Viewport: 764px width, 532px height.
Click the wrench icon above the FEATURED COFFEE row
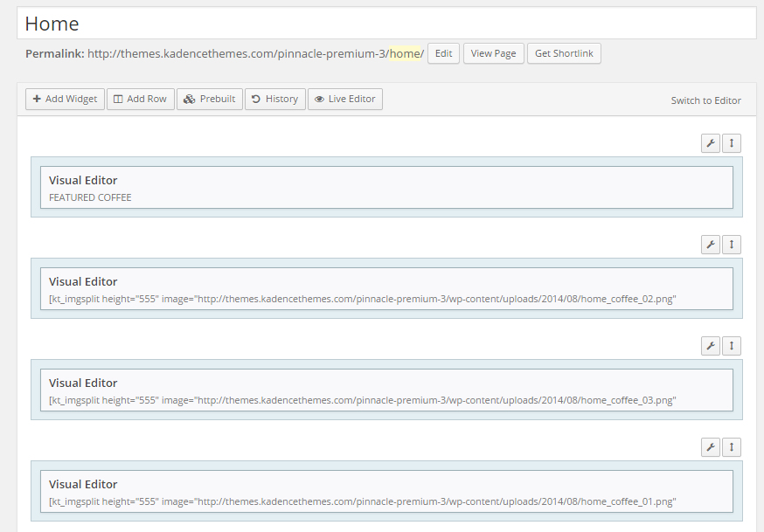[711, 143]
